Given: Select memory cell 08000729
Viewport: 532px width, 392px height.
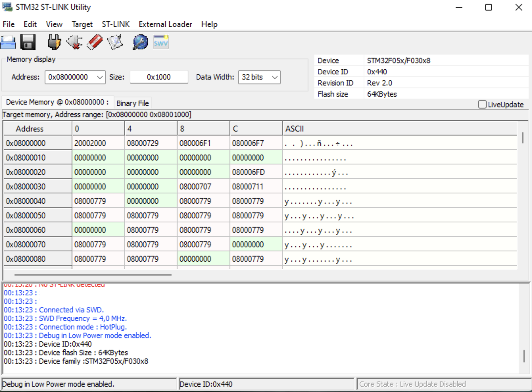Looking at the screenshot, I should 151,143.
